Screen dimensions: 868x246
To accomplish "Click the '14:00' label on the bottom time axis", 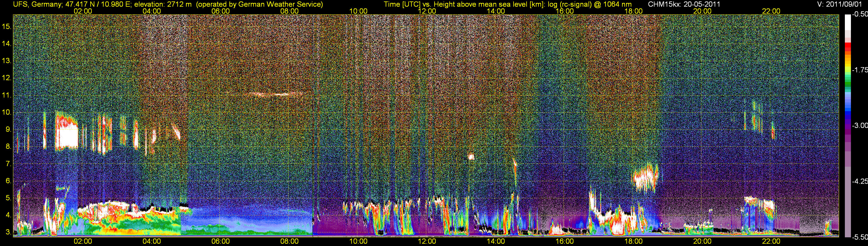I will coord(496,241).
